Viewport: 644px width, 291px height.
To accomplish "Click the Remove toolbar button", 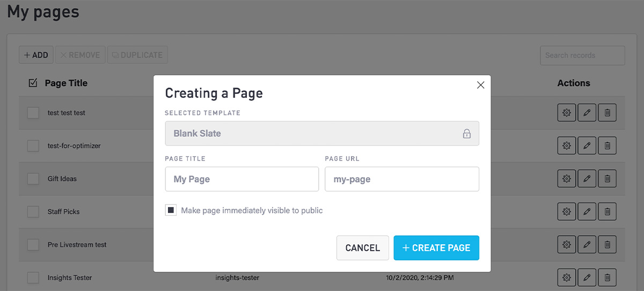I will click(80, 55).
